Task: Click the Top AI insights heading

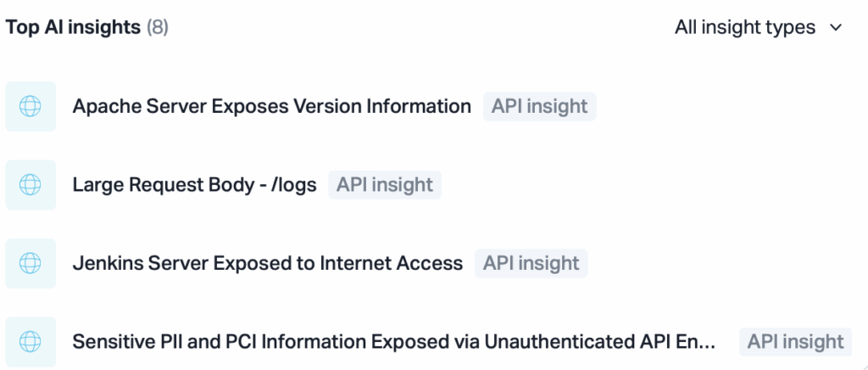Action: pyautogui.click(x=73, y=28)
